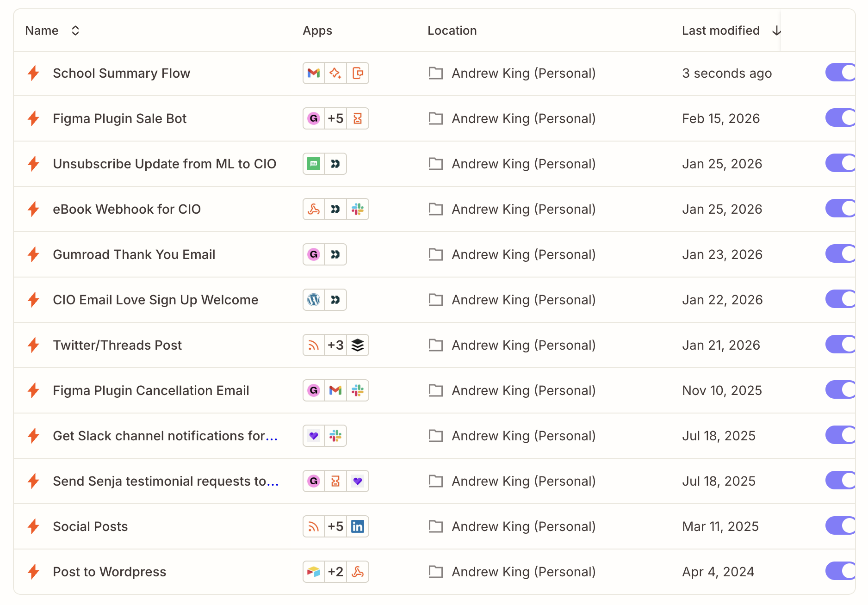Click the Buffer icon on Twitter/Threads Post
The height and width of the screenshot is (605, 868).
pyautogui.click(x=358, y=345)
